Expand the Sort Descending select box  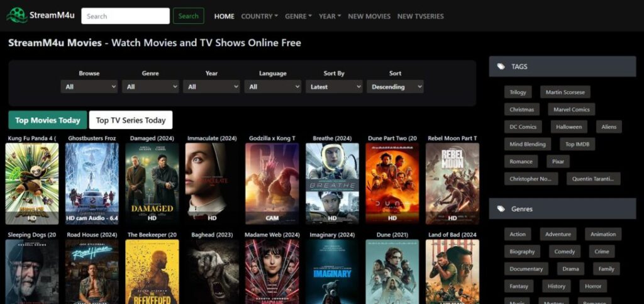(395, 87)
